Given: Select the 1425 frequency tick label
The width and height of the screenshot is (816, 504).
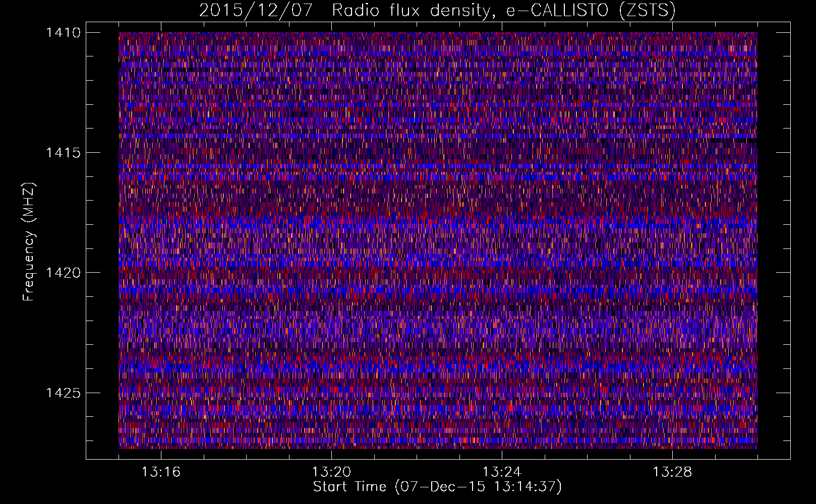Looking at the screenshot, I should tap(64, 393).
